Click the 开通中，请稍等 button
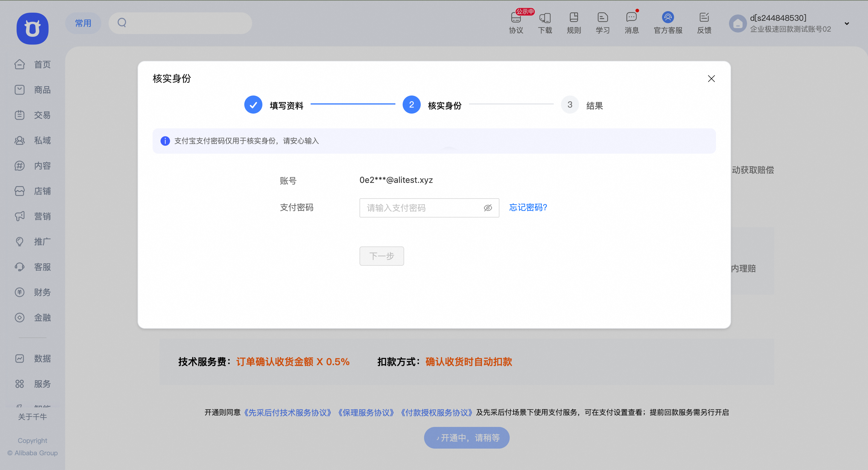The height and width of the screenshot is (470, 868). click(467, 438)
